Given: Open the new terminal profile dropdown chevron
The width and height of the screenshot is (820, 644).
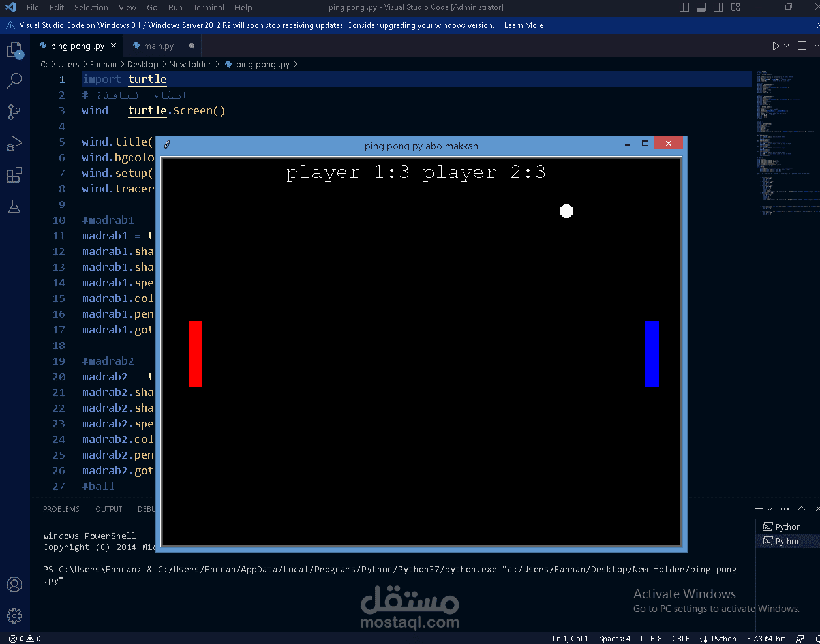Looking at the screenshot, I should (770, 509).
